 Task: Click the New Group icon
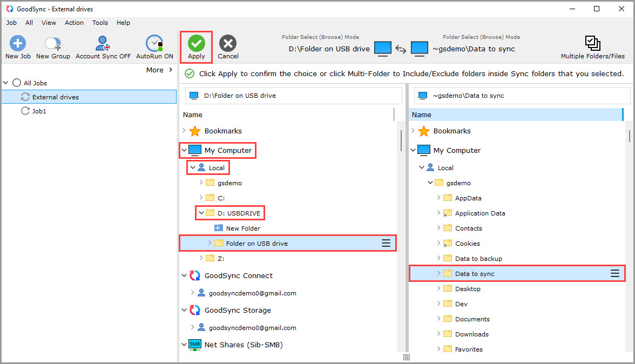pos(53,43)
